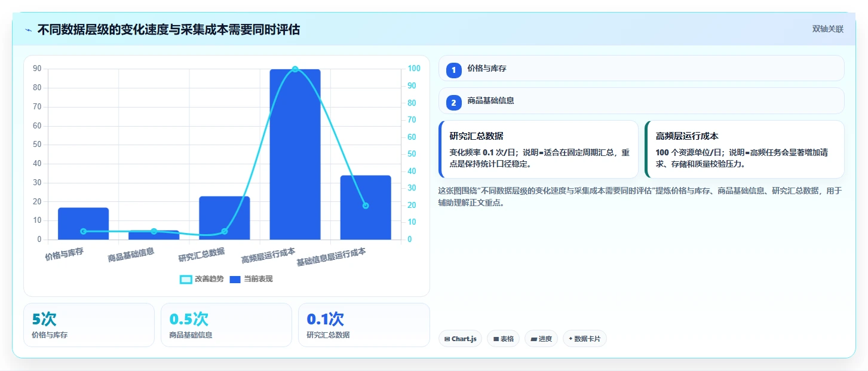Click the 研究汇总数据 x-axis label
Image resolution: width=868 pixels, height=371 pixels.
(201, 255)
